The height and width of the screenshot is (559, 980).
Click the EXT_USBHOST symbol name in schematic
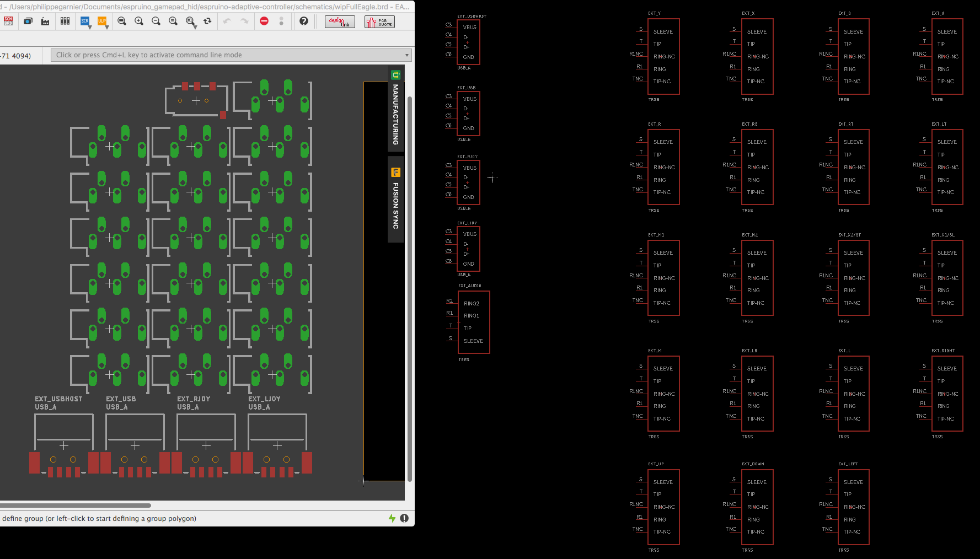point(472,17)
